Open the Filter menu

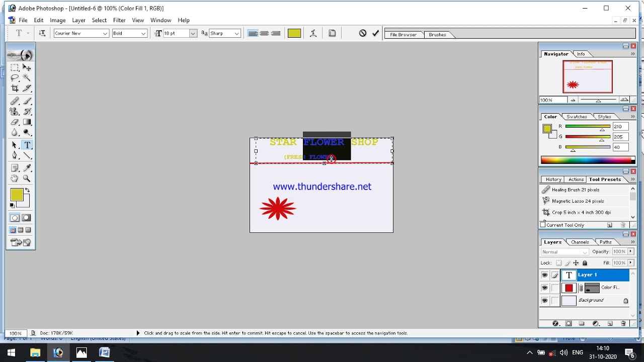(119, 20)
